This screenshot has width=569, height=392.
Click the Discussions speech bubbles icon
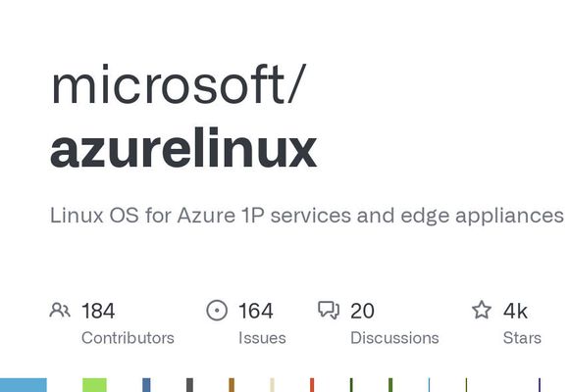point(329,311)
